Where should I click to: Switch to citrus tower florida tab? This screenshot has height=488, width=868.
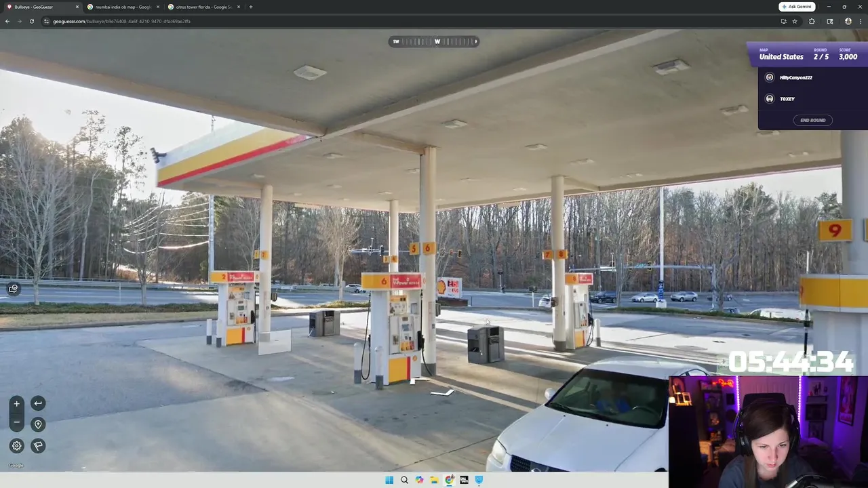[x=204, y=7]
